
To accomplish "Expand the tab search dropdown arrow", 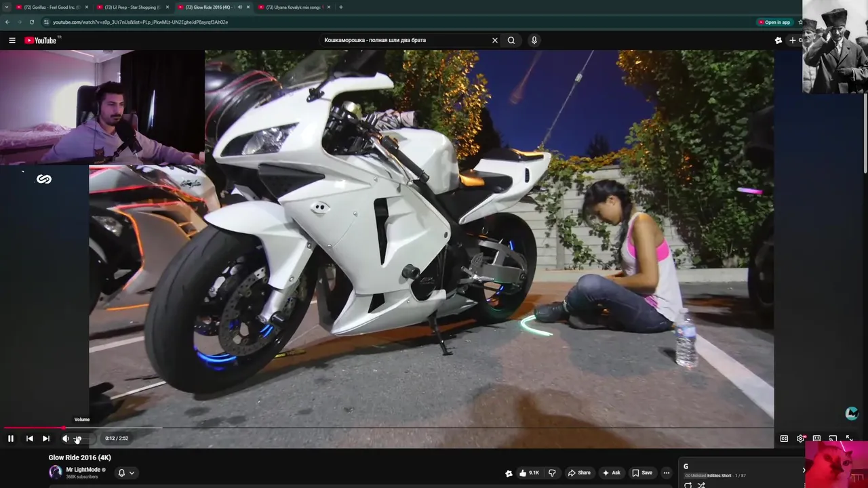I will (x=5, y=7).
